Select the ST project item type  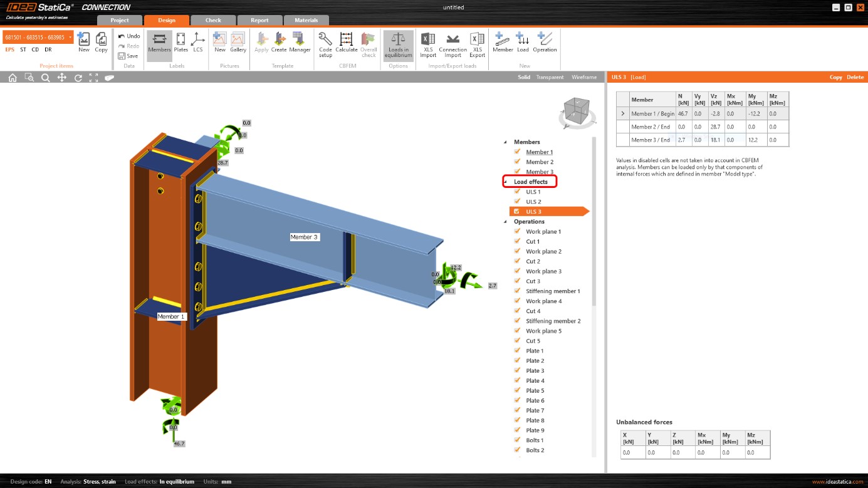[x=23, y=49]
